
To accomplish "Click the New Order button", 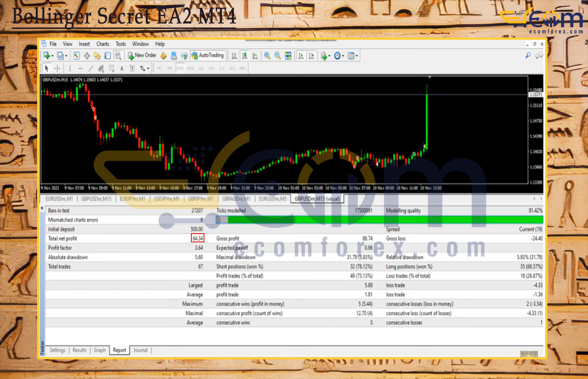I will tap(142, 55).
